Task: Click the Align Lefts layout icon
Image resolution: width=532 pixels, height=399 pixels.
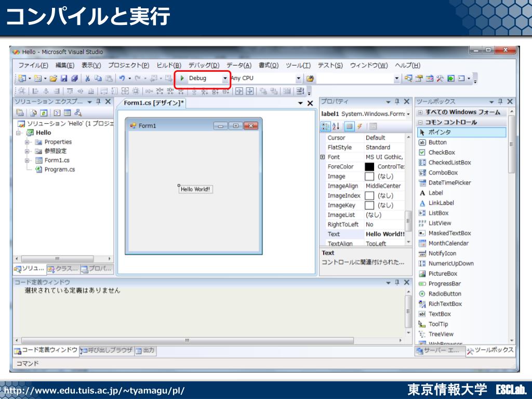Action: 35,91
